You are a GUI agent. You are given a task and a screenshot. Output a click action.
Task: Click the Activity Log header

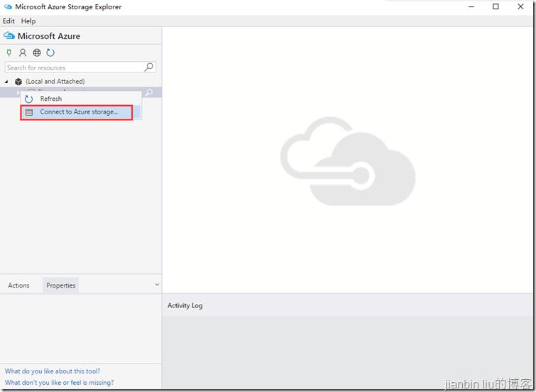click(185, 305)
